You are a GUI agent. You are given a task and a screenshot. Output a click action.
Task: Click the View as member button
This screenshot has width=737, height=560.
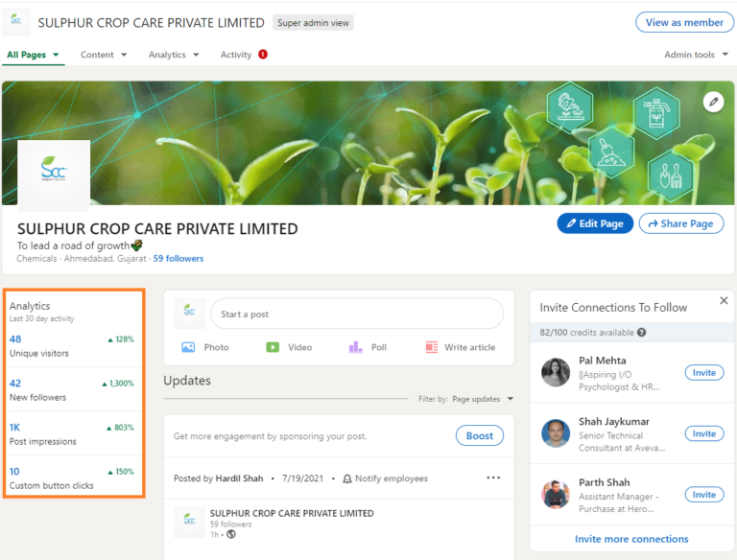[684, 23]
